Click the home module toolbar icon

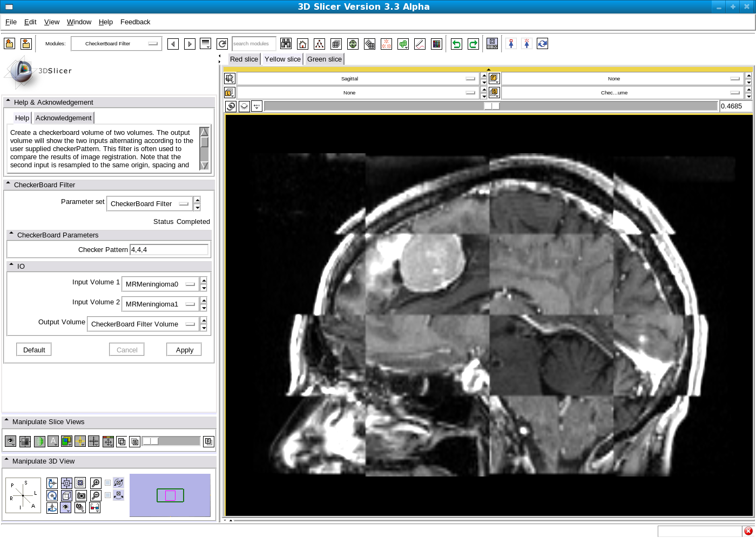coord(303,44)
